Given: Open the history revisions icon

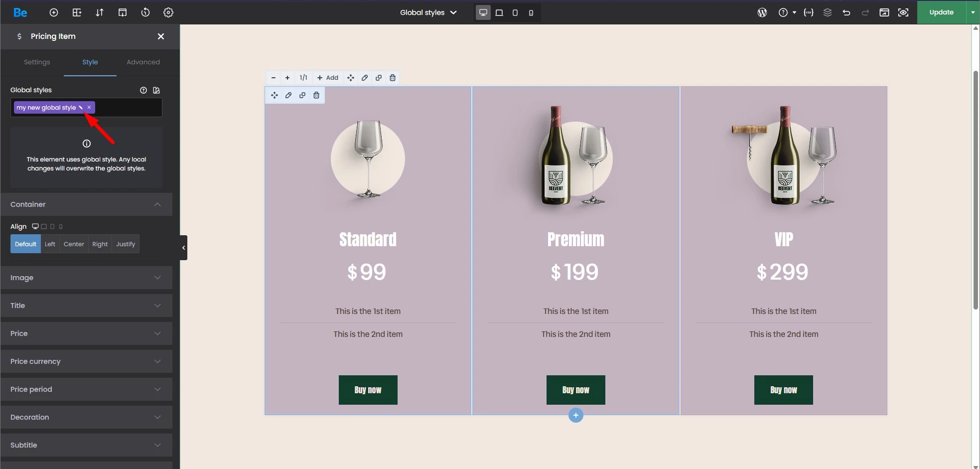Looking at the screenshot, I should pyautogui.click(x=145, y=12).
